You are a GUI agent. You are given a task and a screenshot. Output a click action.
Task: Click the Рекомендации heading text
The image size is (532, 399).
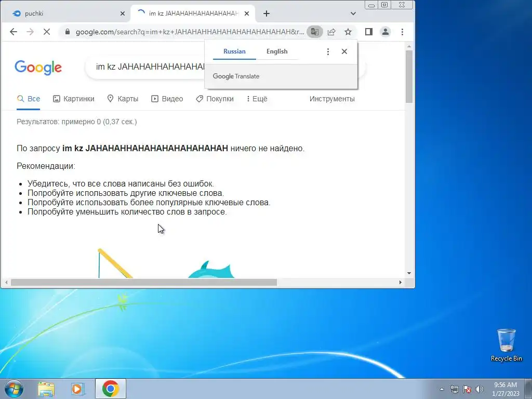click(x=46, y=166)
